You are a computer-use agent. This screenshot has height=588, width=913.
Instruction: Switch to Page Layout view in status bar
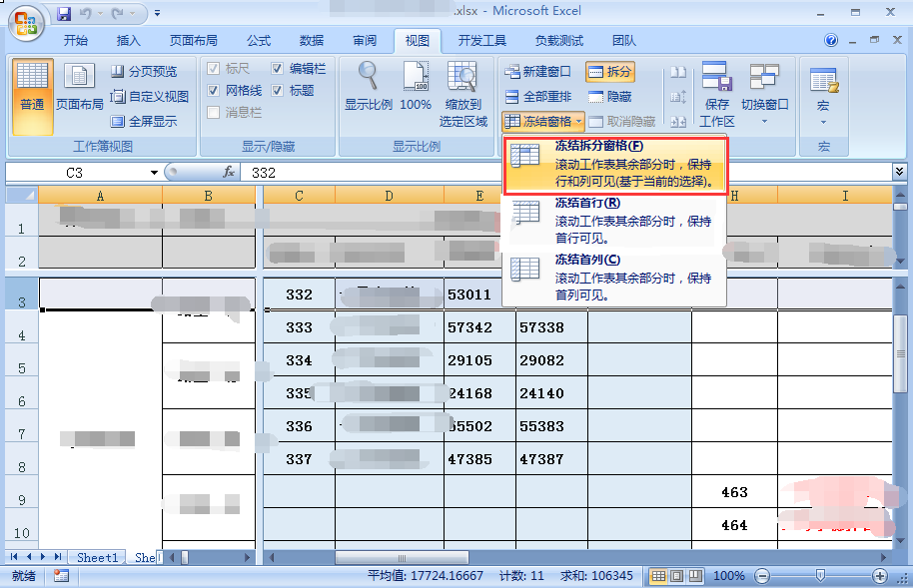click(x=677, y=576)
